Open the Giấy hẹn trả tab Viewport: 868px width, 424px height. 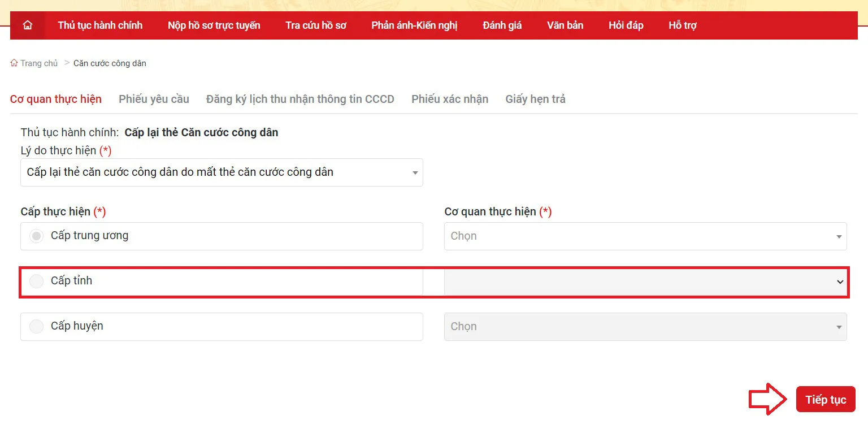[535, 99]
